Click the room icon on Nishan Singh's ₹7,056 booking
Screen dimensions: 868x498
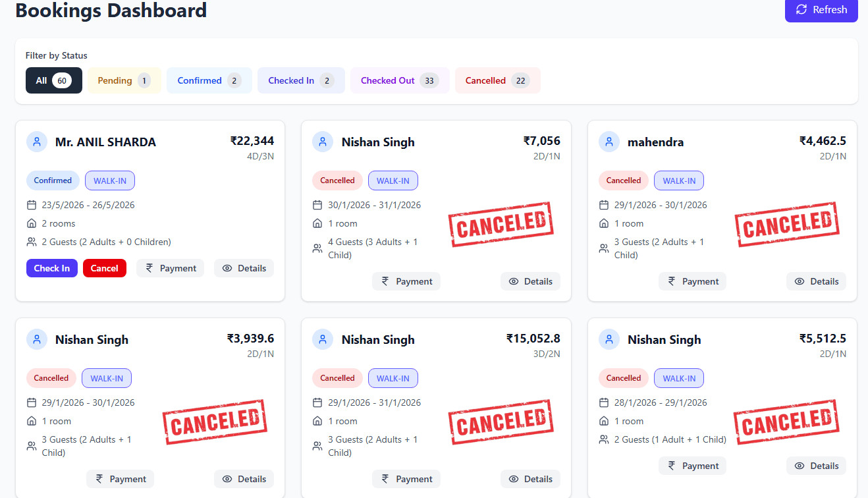(x=317, y=223)
